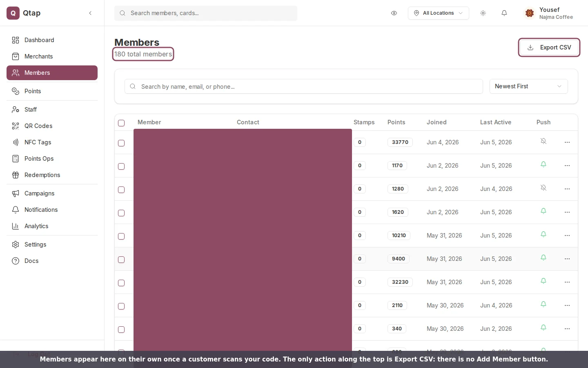588x368 pixels.
Task: Open NFC Tags in the sidebar
Action: tap(52, 142)
